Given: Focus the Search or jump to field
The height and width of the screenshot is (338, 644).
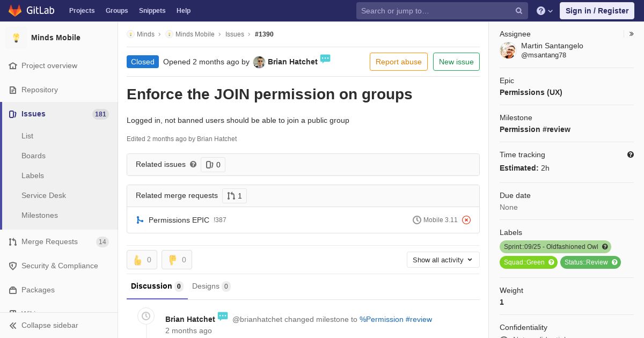Looking at the screenshot, I should point(442,11).
